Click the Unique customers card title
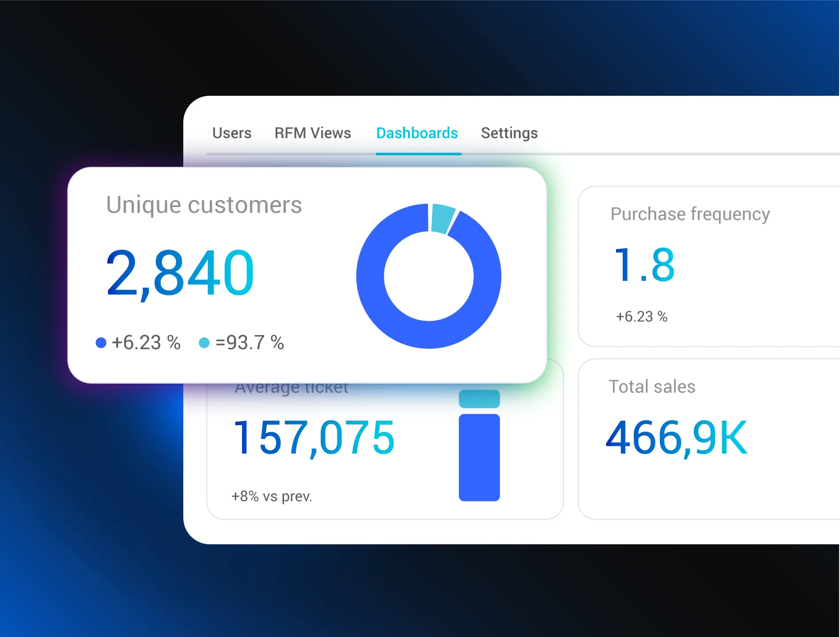This screenshot has height=637, width=840. point(204,205)
